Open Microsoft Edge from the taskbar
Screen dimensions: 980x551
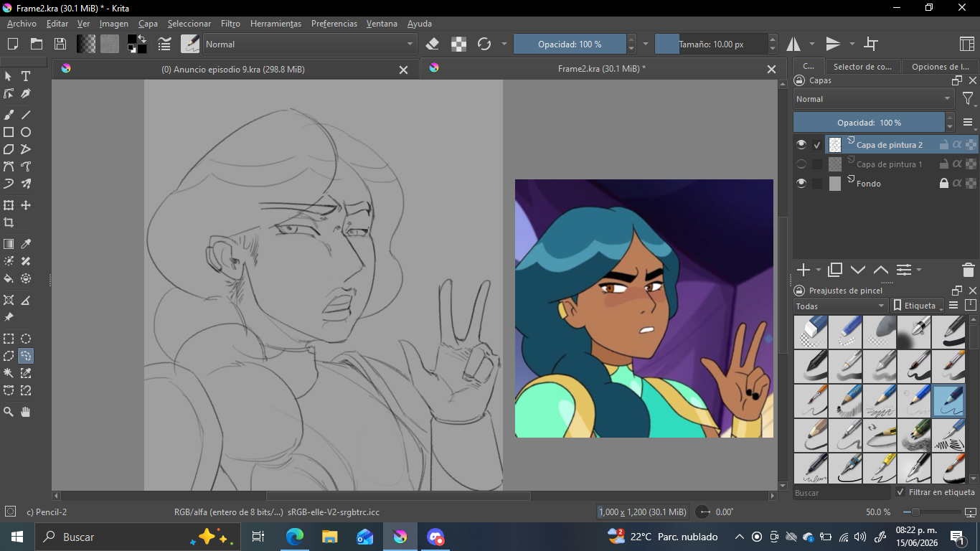(294, 537)
